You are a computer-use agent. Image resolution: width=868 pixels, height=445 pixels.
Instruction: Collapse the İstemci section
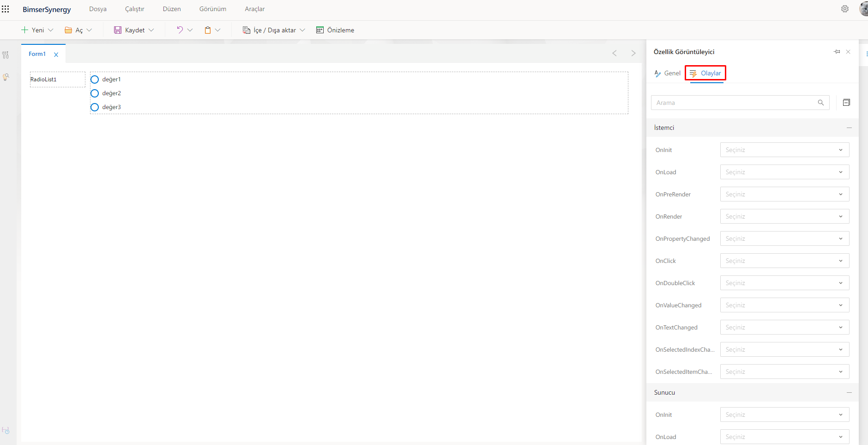click(x=849, y=128)
